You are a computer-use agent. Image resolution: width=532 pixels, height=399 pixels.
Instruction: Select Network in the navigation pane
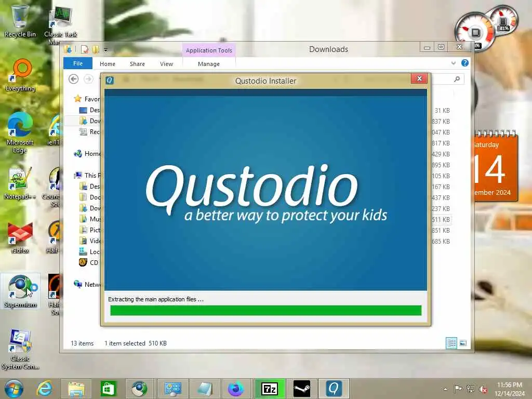coord(87,284)
